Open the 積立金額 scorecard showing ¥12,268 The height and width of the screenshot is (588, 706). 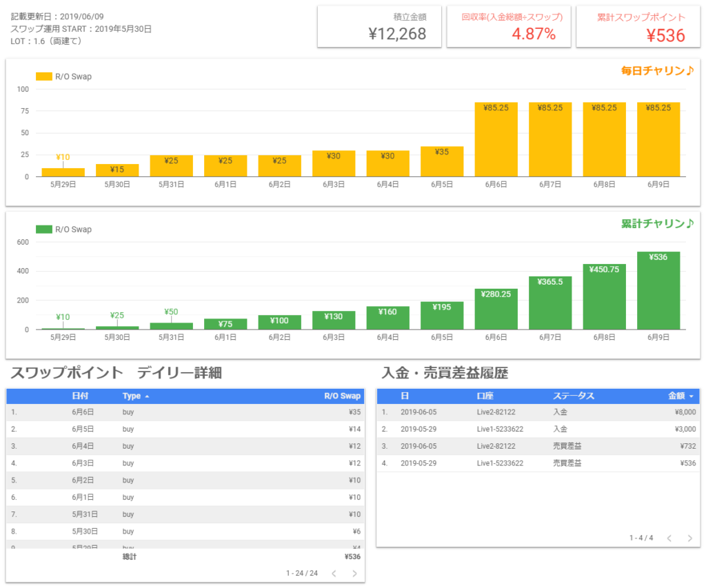[379, 27]
